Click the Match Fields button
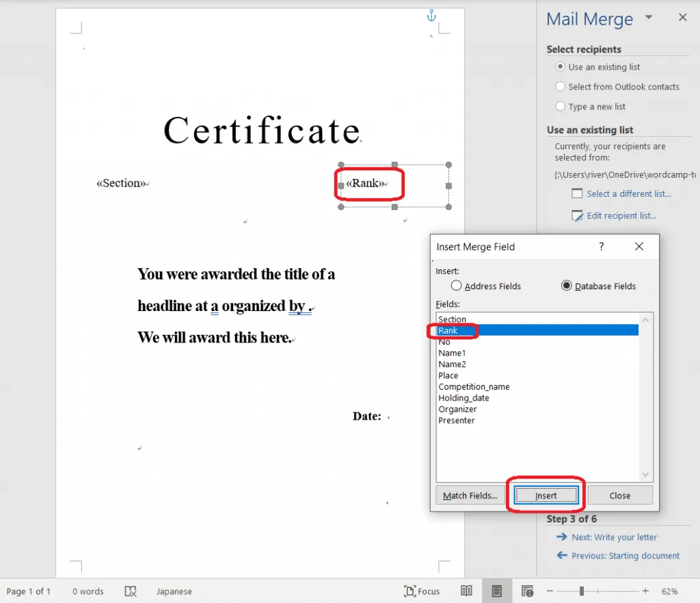Image resolution: width=700 pixels, height=603 pixels. click(470, 496)
